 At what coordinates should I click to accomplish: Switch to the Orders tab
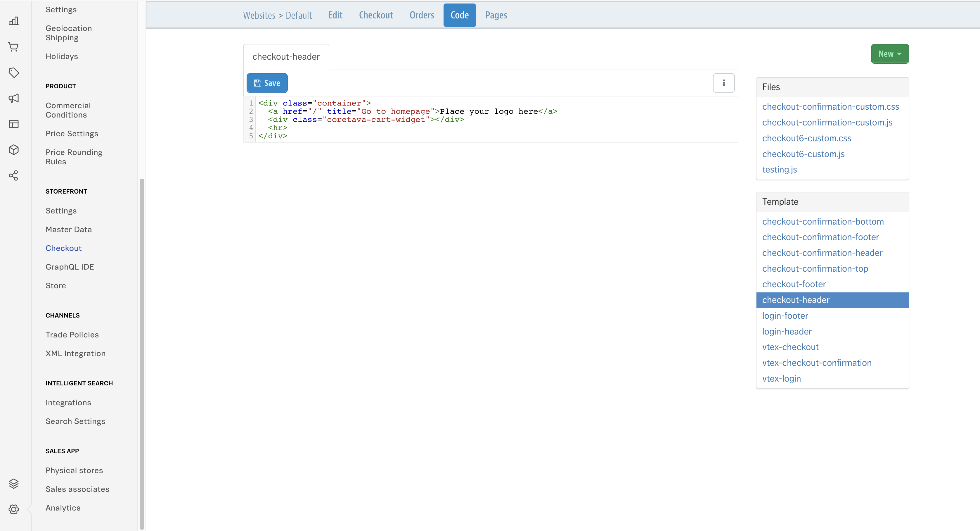422,15
